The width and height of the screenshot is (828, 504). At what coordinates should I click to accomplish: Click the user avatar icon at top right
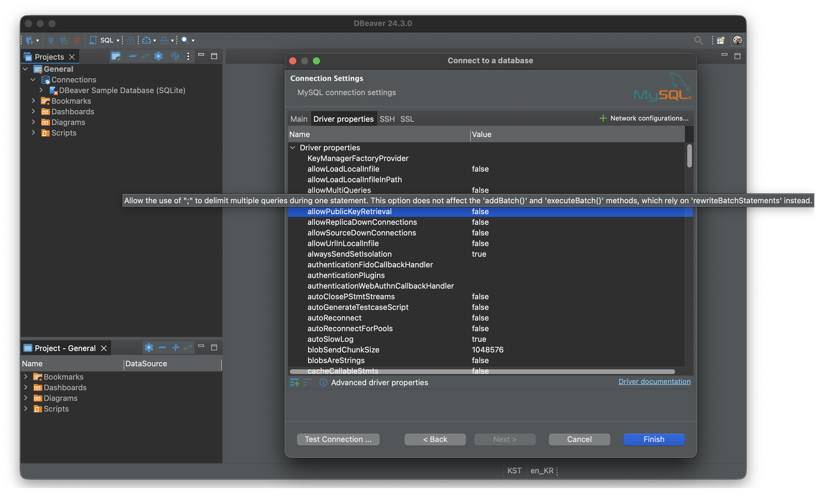pos(737,40)
